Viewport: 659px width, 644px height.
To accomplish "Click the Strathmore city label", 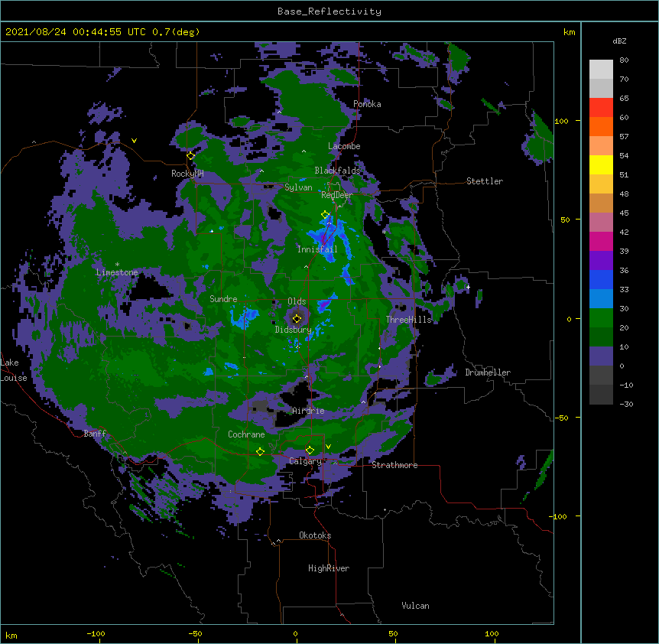I will pyautogui.click(x=394, y=465).
